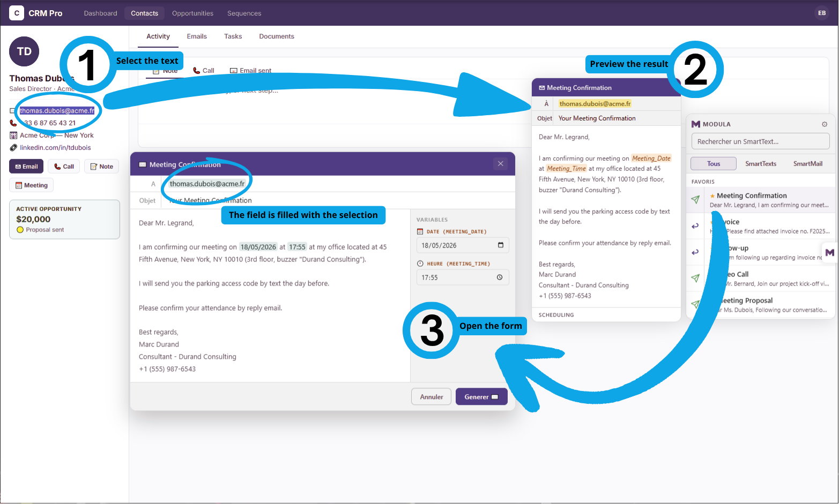The image size is (839, 504).
Task: Click the Generer button
Action: 481,397
